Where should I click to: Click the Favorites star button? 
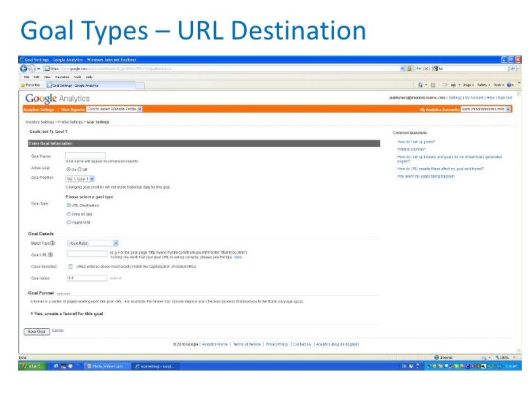click(31, 85)
